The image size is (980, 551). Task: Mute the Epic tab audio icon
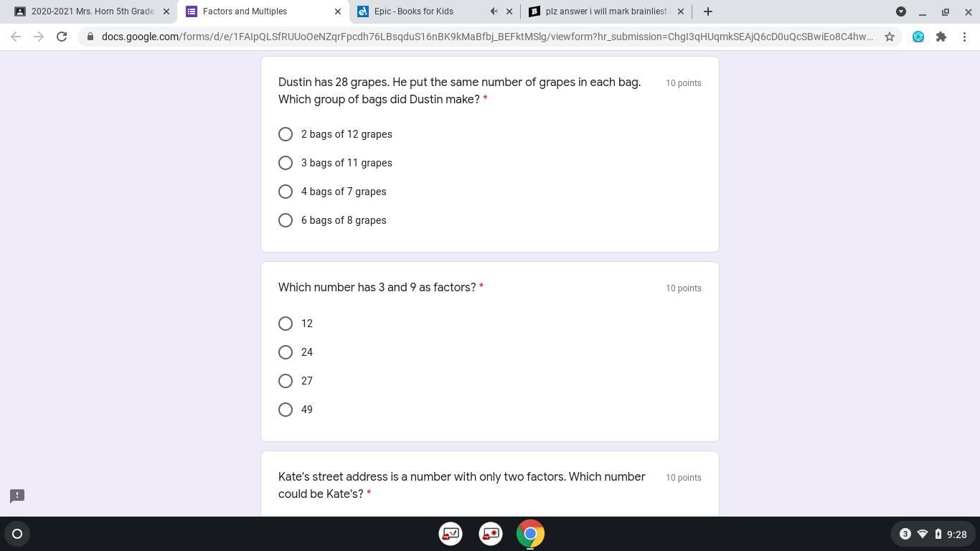494,11
